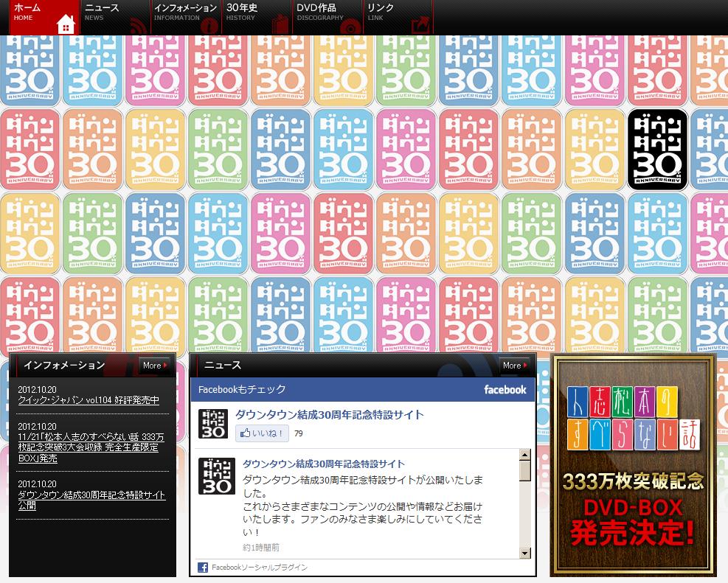Click the house icon in Home tab

coord(66,24)
